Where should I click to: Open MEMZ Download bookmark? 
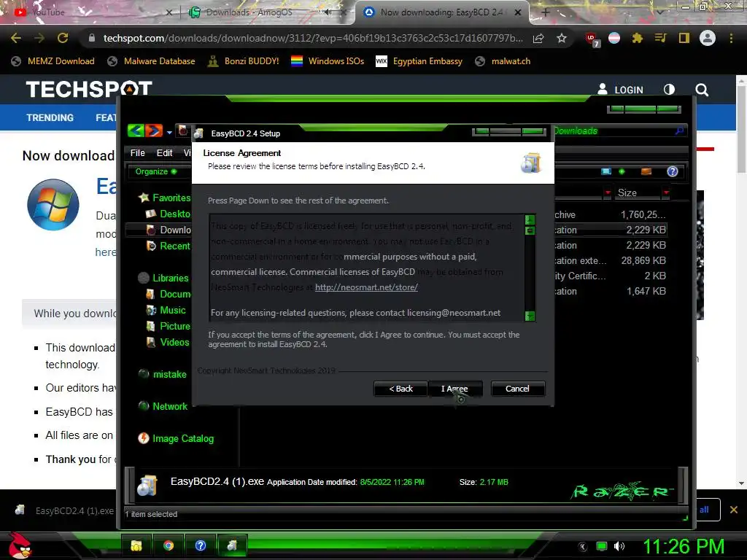tap(53, 61)
